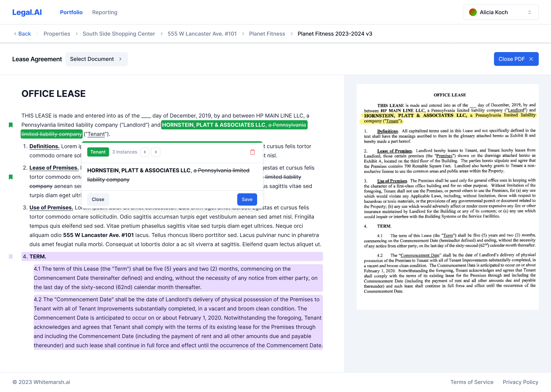This screenshot has width=551, height=392.
Task: Click the © 2023 Whitemarsh.ai footer text
Action: tap(41, 382)
